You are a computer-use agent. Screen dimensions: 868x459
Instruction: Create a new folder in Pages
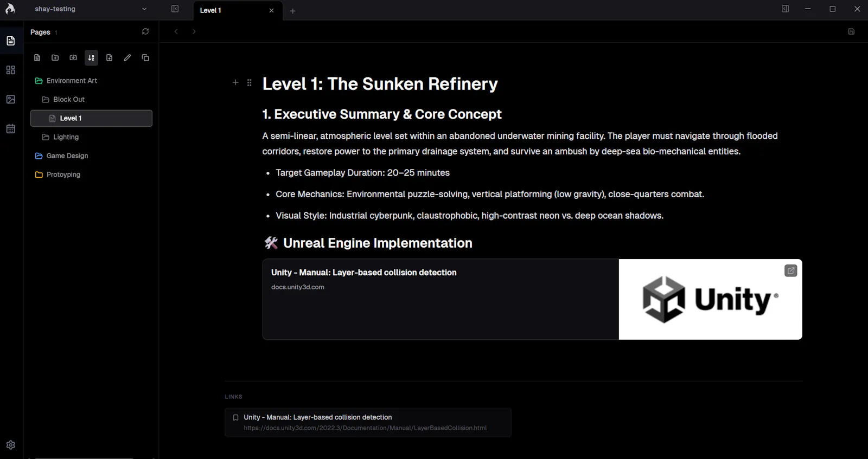coord(55,57)
